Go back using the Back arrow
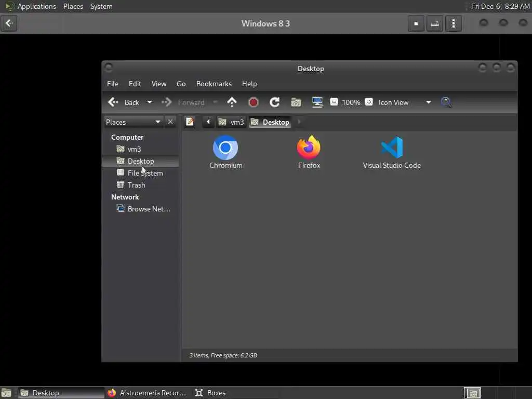The width and height of the screenshot is (532, 399). coord(123,102)
